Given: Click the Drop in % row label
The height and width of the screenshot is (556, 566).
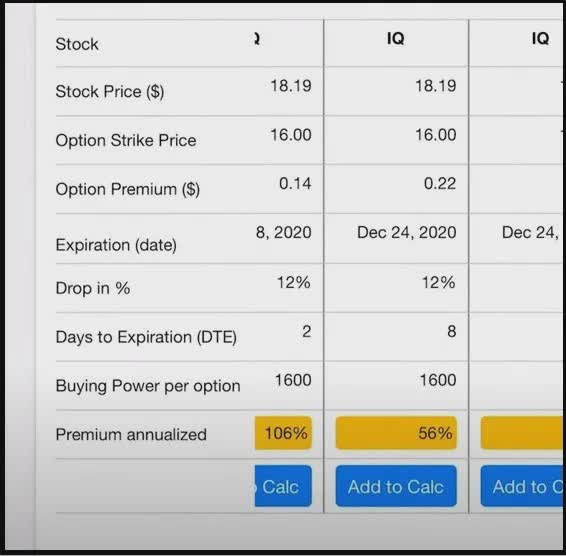Looking at the screenshot, I should tap(93, 288).
